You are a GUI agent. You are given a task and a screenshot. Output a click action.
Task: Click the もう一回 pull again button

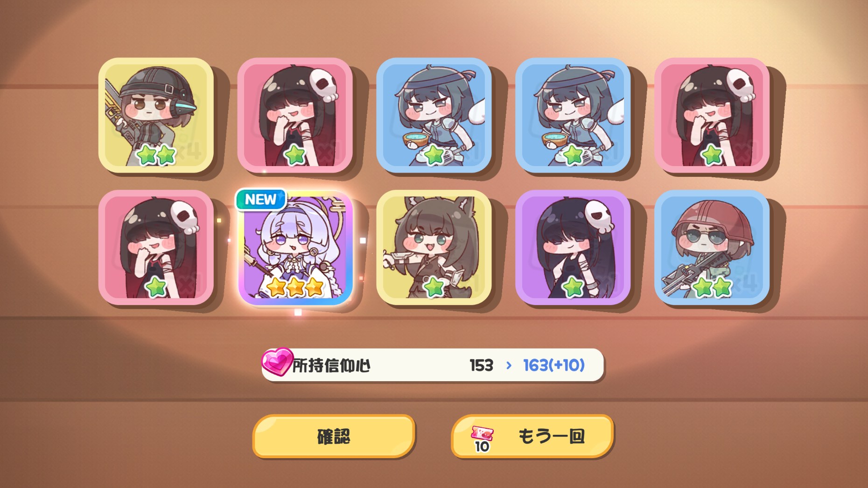[x=532, y=436]
